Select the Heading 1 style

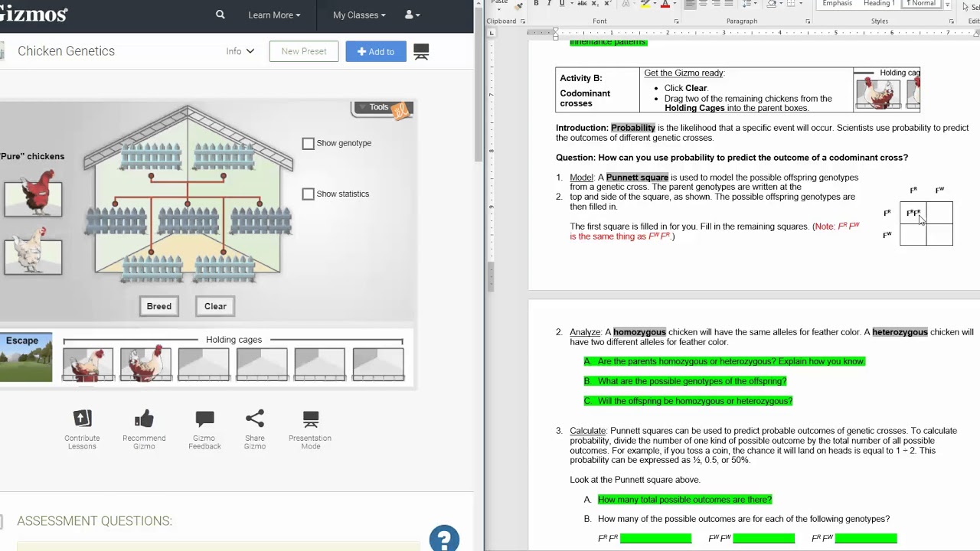coord(879,3)
